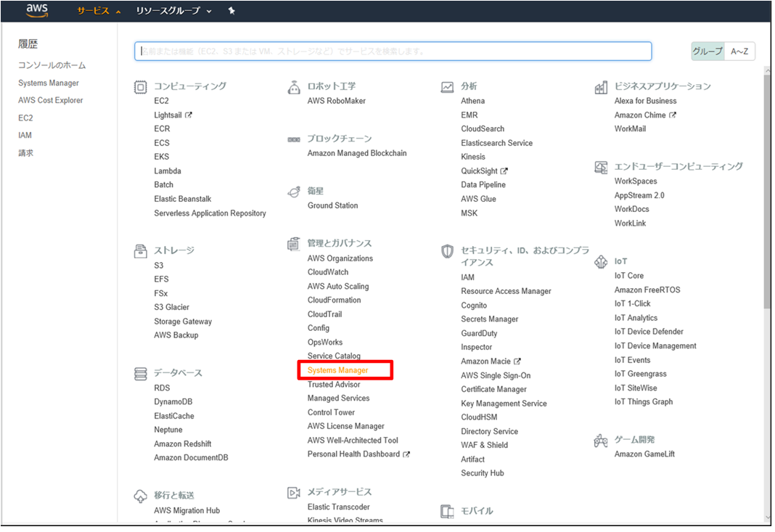This screenshot has width=775, height=532.
Task: Expand the リソースグループ dropdown
Action: pyautogui.click(x=173, y=11)
